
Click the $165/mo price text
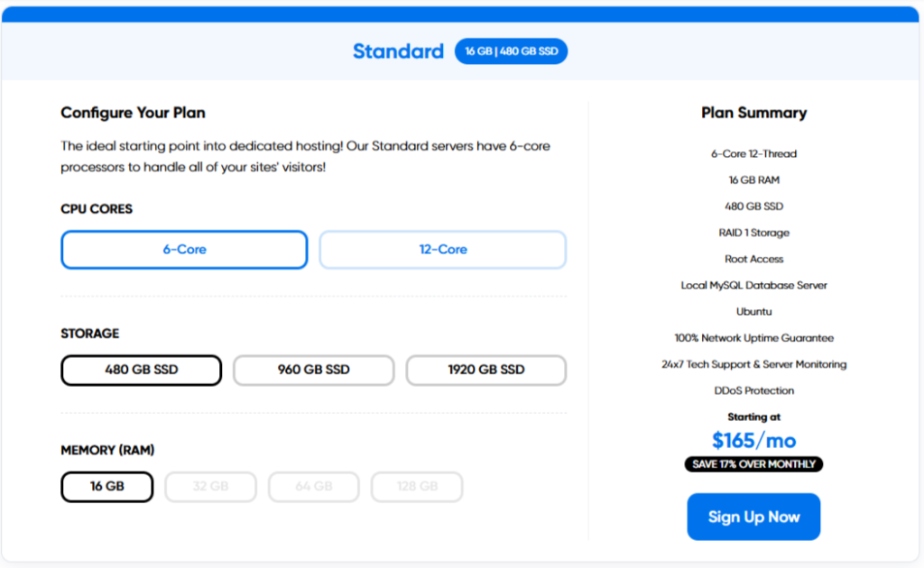pyautogui.click(x=753, y=440)
